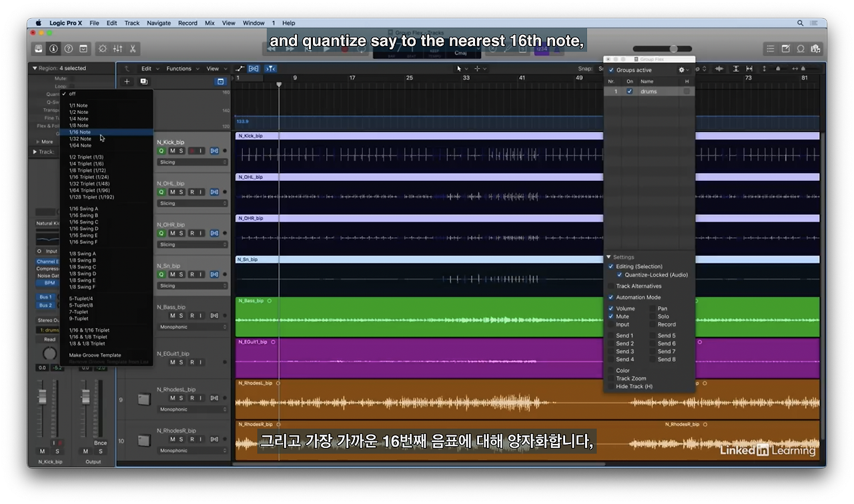
Task: Toggle the Groups active checkbox
Action: tap(611, 70)
